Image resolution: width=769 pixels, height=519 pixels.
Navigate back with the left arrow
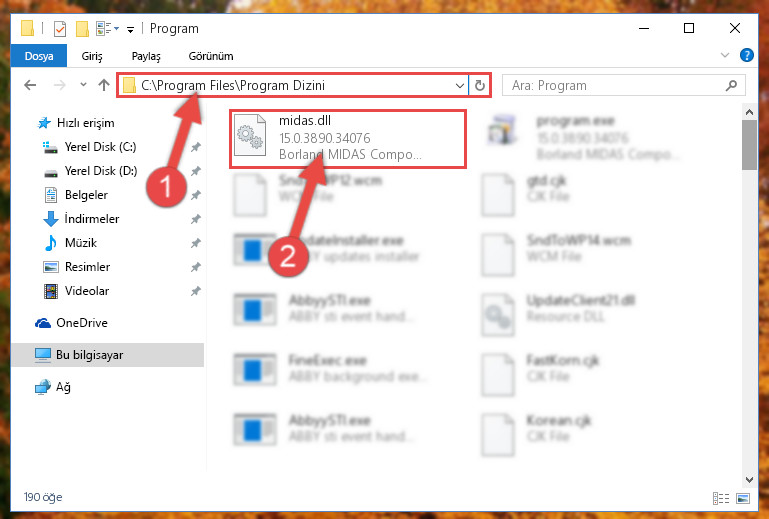point(30,85)
